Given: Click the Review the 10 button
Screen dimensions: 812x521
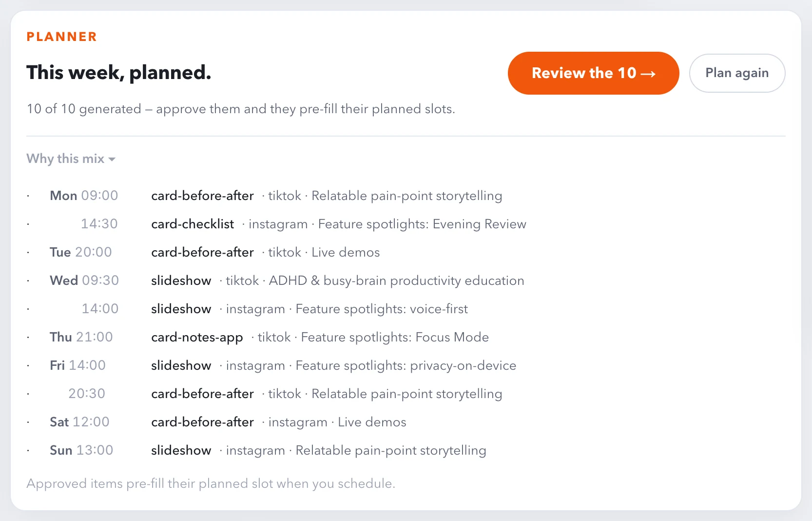Looking at the screenshot, I should pos(593,73).
